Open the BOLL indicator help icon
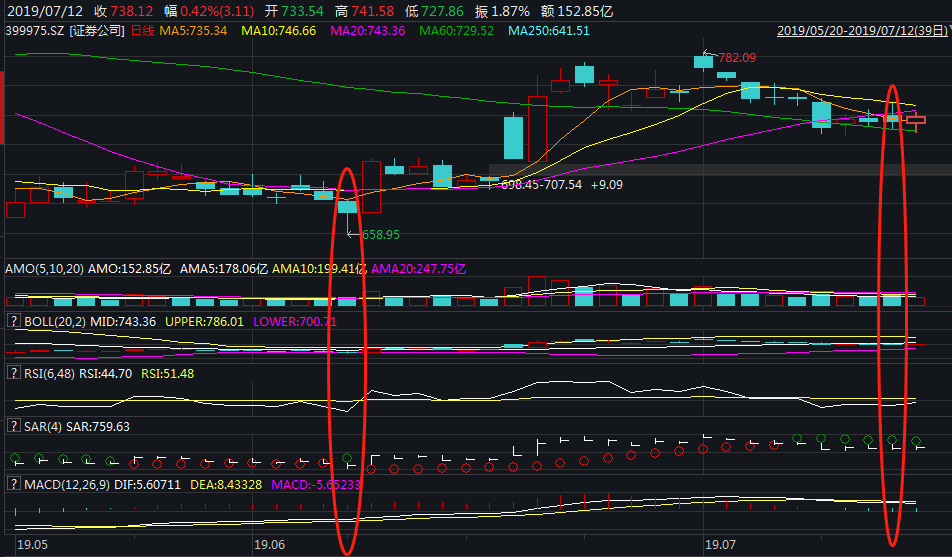 13,321
